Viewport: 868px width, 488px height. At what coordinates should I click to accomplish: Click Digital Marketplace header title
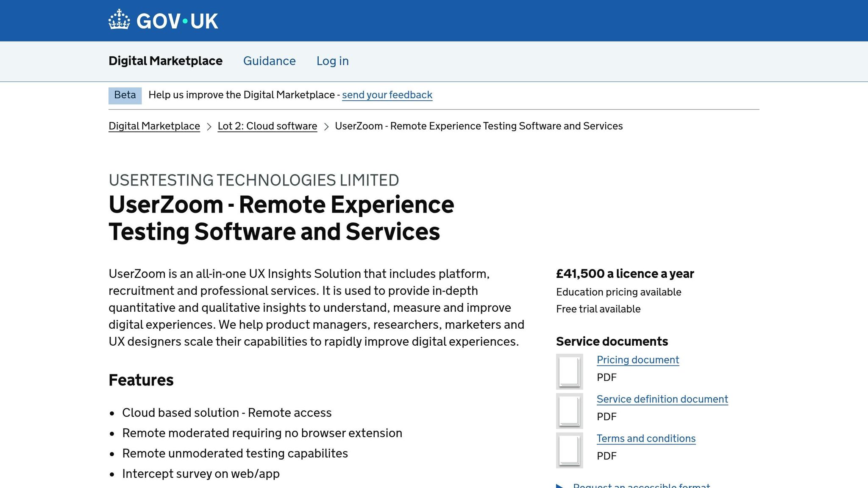[165, 61]
